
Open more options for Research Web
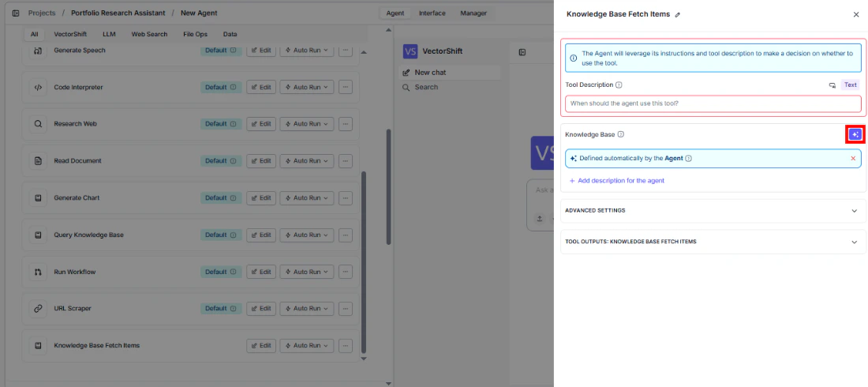click(x=346, y=124)
